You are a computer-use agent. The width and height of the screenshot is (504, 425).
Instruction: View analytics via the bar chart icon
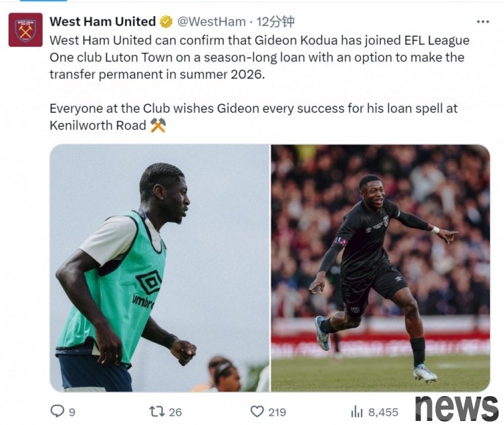coord(357,411)
